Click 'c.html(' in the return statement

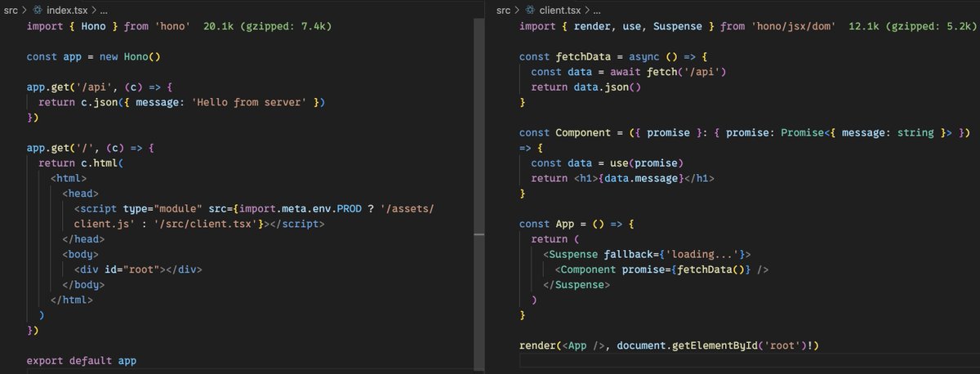tap(102, 163)
